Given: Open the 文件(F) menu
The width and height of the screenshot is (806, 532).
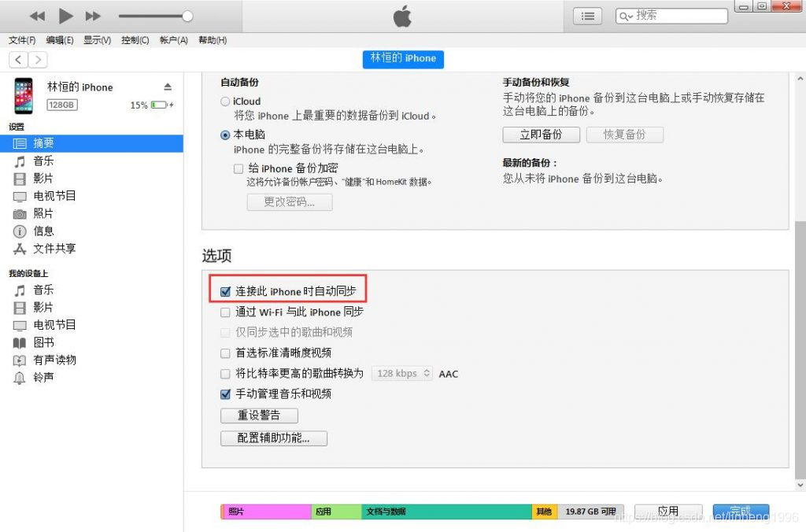Looking at the screenshot, I should (22, 40).
